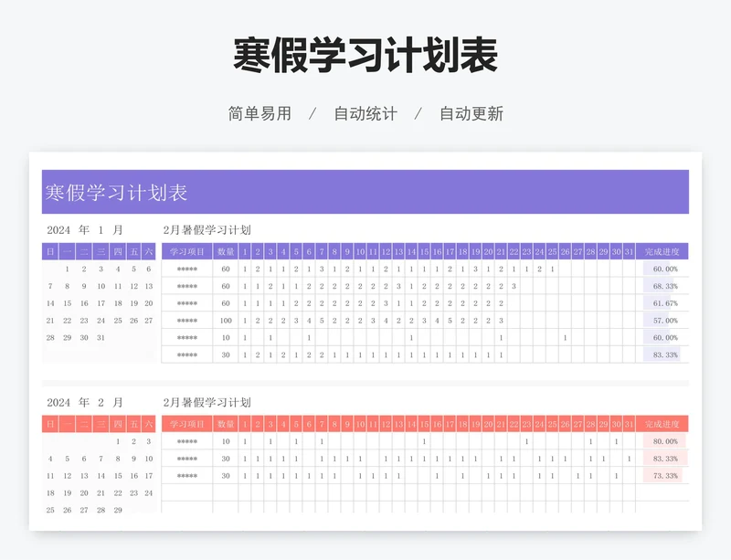This screenshot has height=560, width=731.
Task: Select the quantity cell showing 100
Action: point(226,321)
